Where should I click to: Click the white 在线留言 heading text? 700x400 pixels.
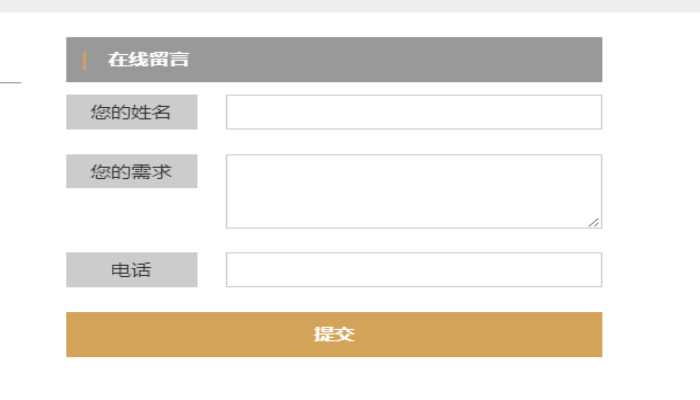tap(148, 60)
